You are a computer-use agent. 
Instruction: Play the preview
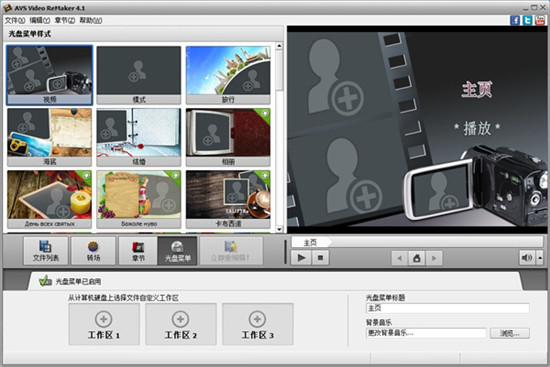[x=301, y=258]
